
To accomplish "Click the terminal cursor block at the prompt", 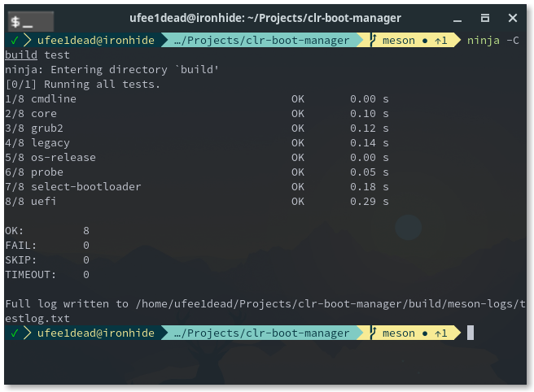I will click(x=471, y=333).
